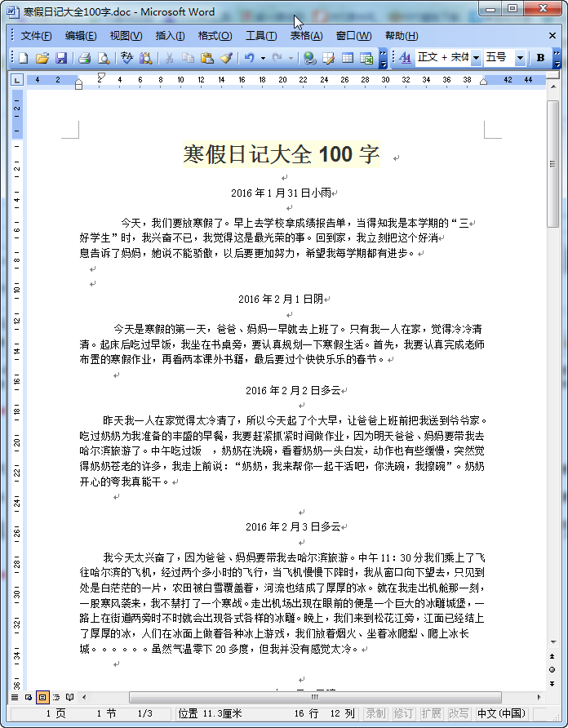Toggle 修订 track changes in status bar

tap(402, 713)
